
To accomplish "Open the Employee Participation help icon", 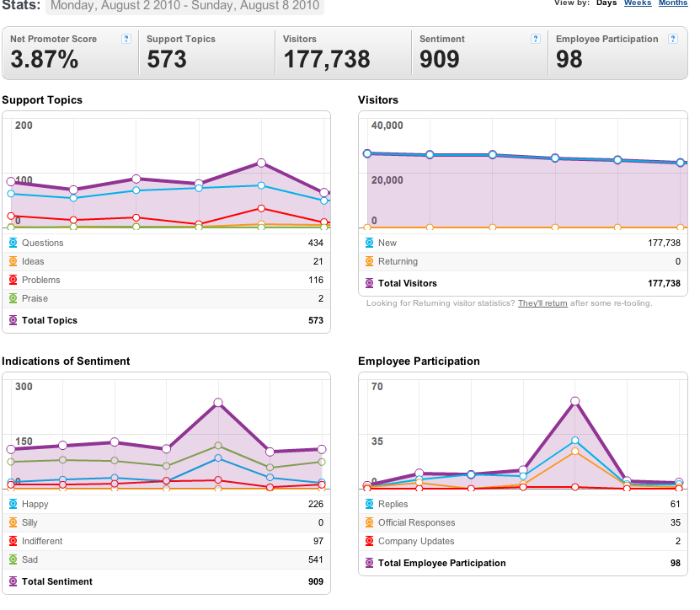I will 673,39.
